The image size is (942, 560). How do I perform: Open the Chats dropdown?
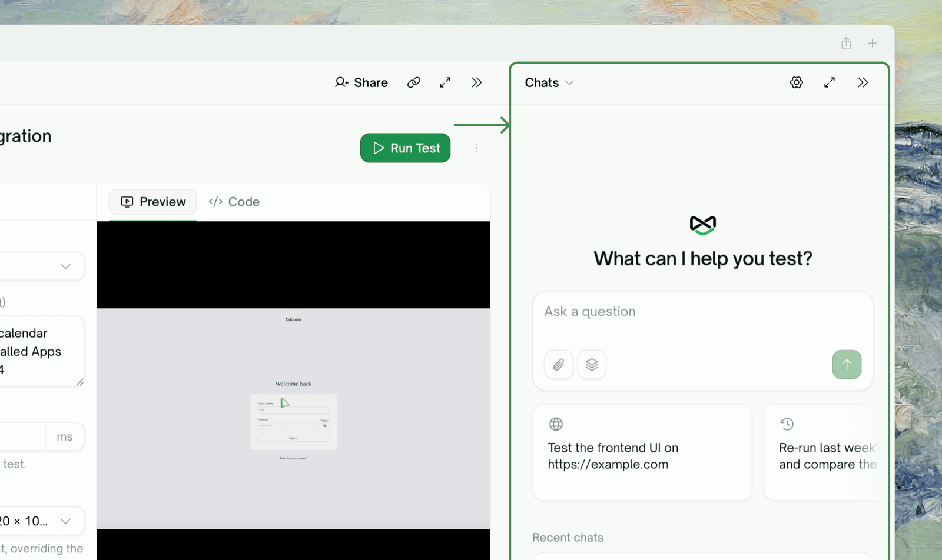549,82
